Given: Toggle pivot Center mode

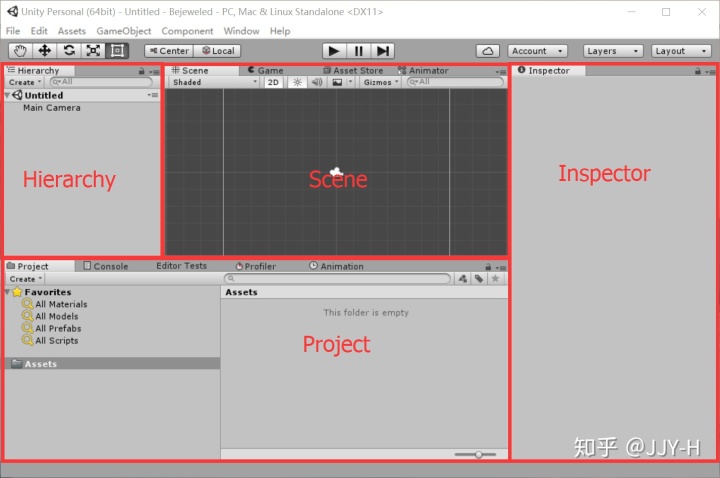Looking at the screenshot, I should [x=169, y=51].
